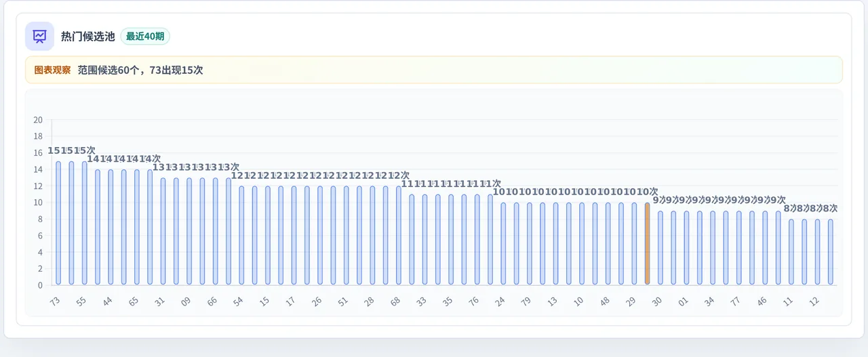Click the x-axis label 01
This screenshot has height=357, width=868.
coord(684,300)
